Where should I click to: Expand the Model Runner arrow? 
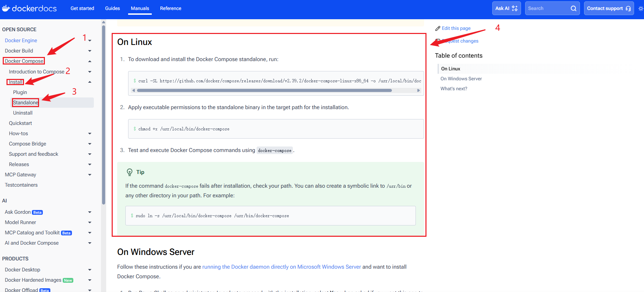point(90,222)
